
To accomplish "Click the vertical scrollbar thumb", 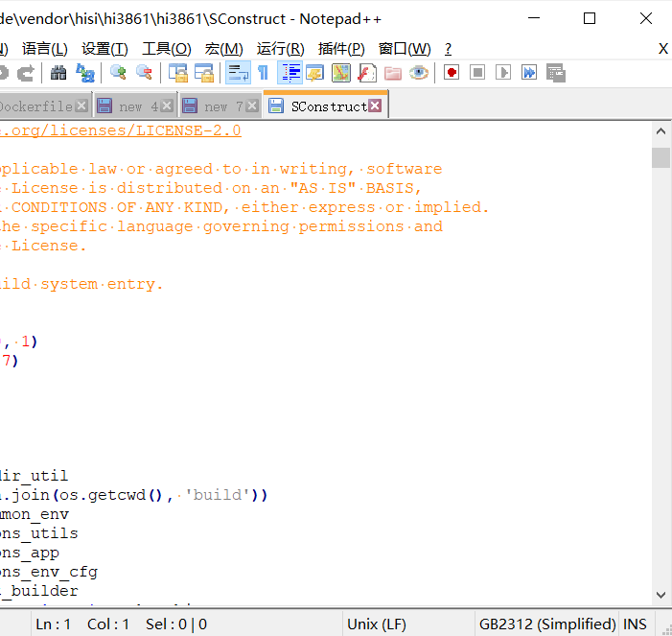I will (x=660, y=158).
